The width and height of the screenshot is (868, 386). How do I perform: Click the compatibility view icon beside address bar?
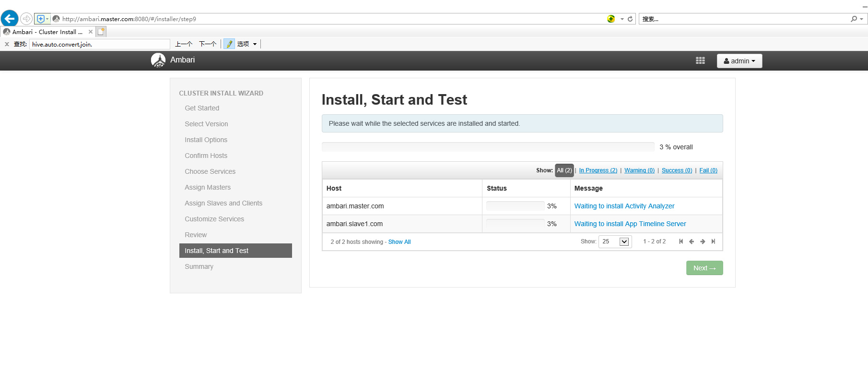(41, 19)
